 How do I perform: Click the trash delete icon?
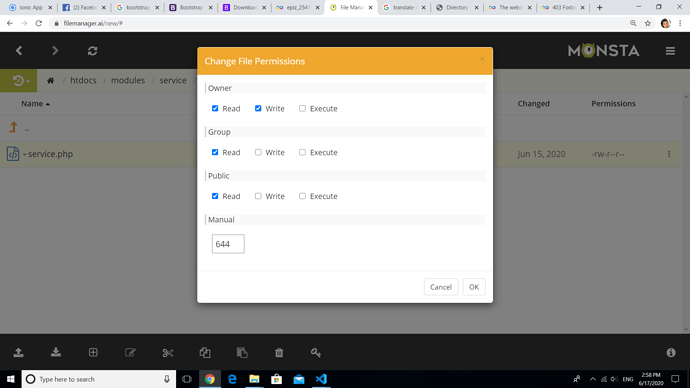click(x=279, y=352)
